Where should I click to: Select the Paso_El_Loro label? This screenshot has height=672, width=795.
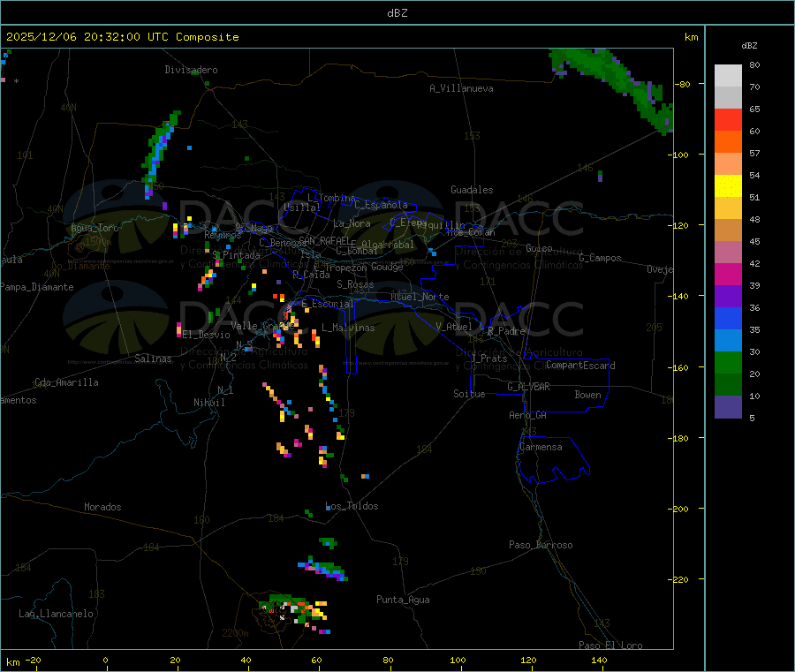click(x=611, y=646)
